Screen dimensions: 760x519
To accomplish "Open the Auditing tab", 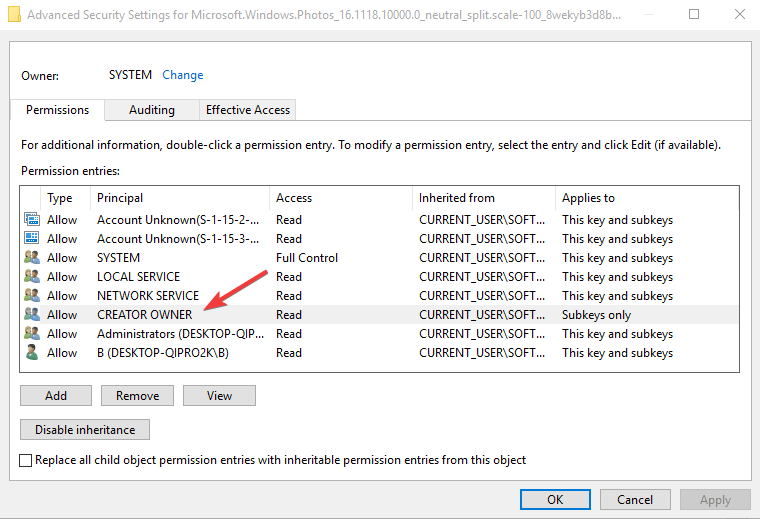I will click(152, 110).
